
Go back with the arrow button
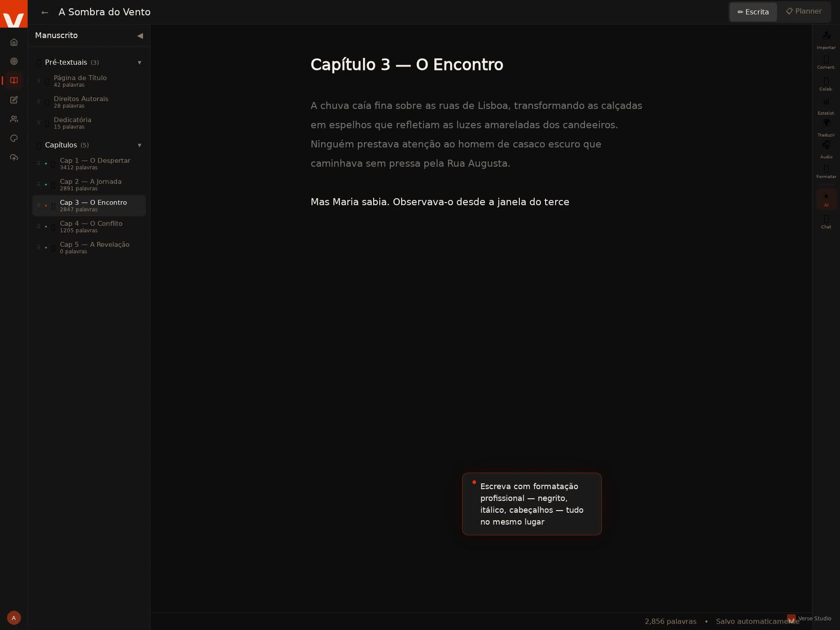pyautogui.click(x=45, y=12)
